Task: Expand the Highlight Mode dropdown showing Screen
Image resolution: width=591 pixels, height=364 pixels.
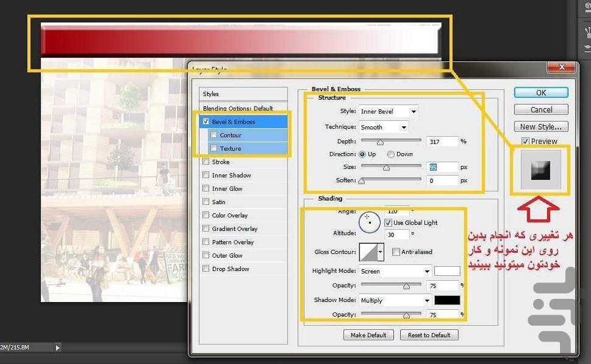Action: [395, 271]
